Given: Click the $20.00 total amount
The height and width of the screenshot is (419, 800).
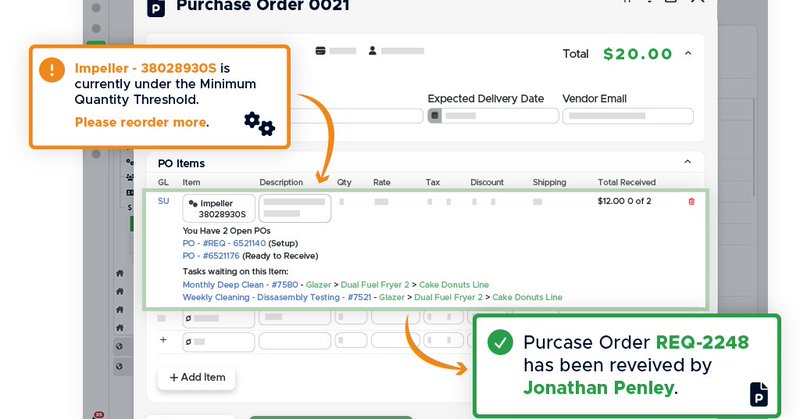Looking at the screenshot, I should point(637,54).
